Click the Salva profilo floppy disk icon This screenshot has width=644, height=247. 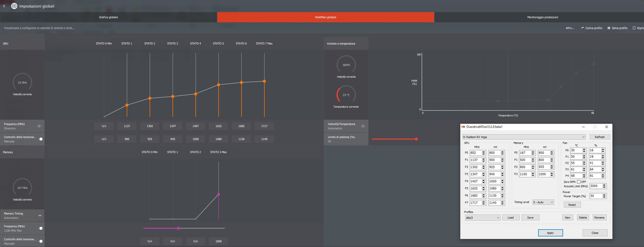pos(609,28)
